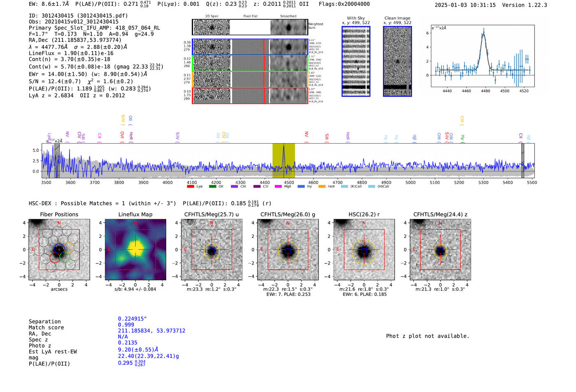Click the CIII legend swatch
Viewport: 576px width, 392px height.
257,186
